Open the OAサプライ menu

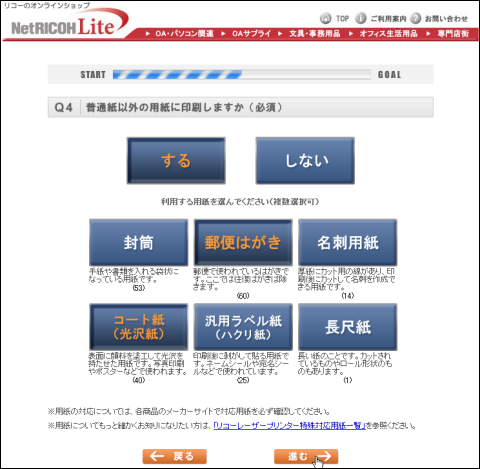[x=252, y=34]
